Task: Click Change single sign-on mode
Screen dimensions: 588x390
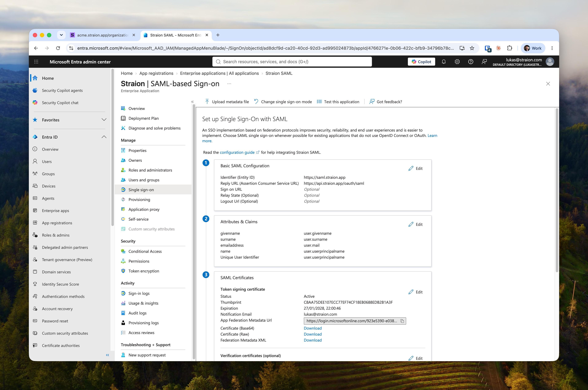Action: [x=283, y=102]
